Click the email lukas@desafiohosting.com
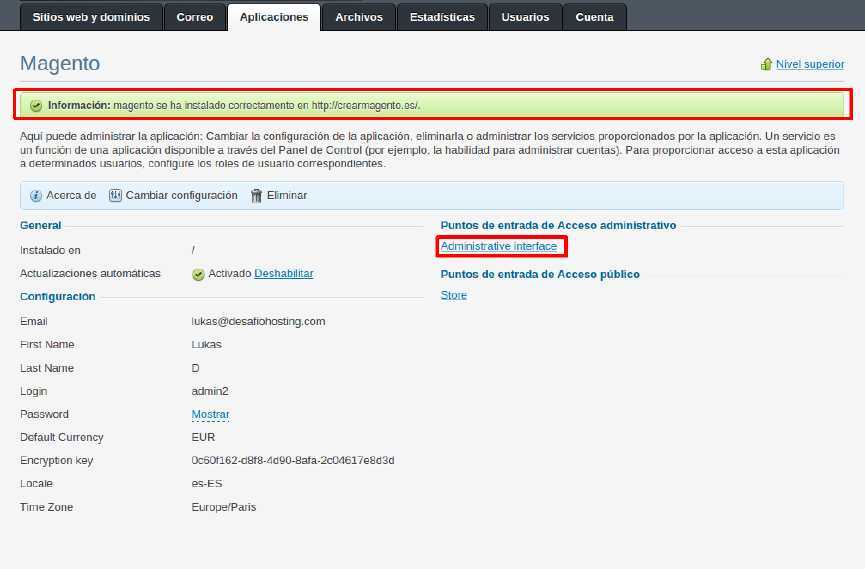This screenshot has width=865, height=569. coord(258,321)
